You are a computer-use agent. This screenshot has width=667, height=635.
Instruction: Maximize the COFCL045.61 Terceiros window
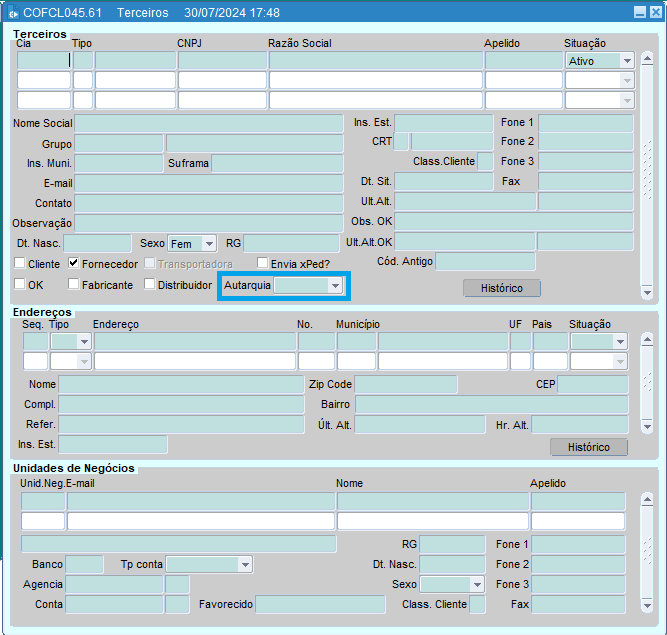(654, 13)
